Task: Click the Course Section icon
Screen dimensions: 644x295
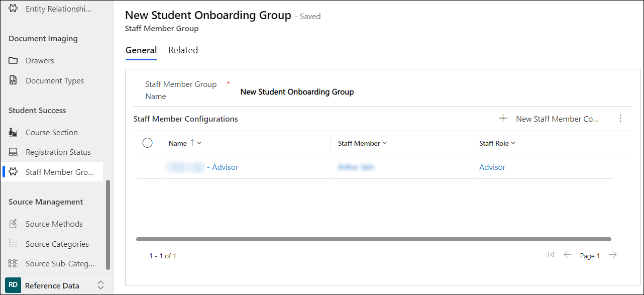Action: click(x=14, y=133)
